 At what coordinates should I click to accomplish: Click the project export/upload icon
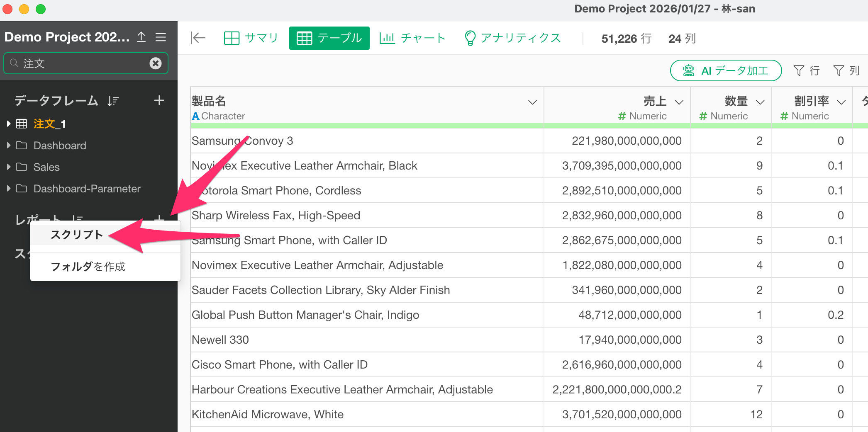pos(141,37)
